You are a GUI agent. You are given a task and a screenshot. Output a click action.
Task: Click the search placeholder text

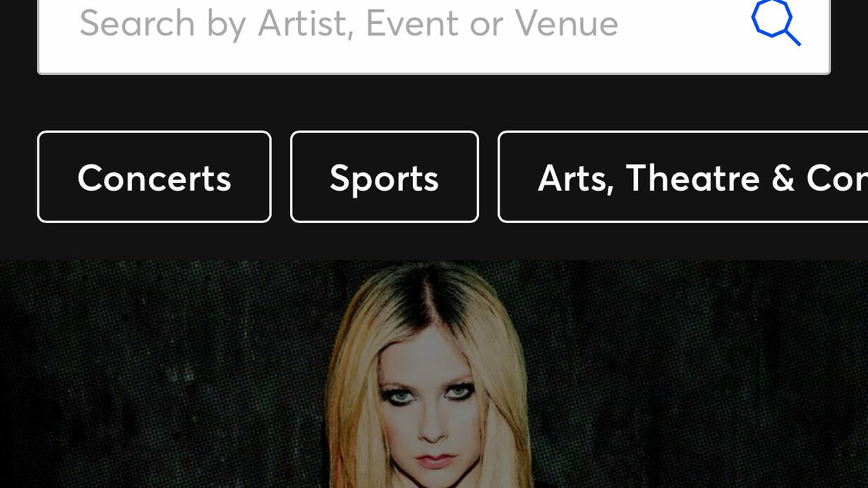pos(349,24)
